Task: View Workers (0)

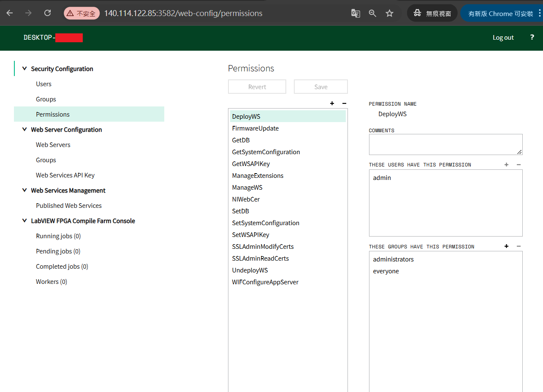Action: tap(52, 282)
